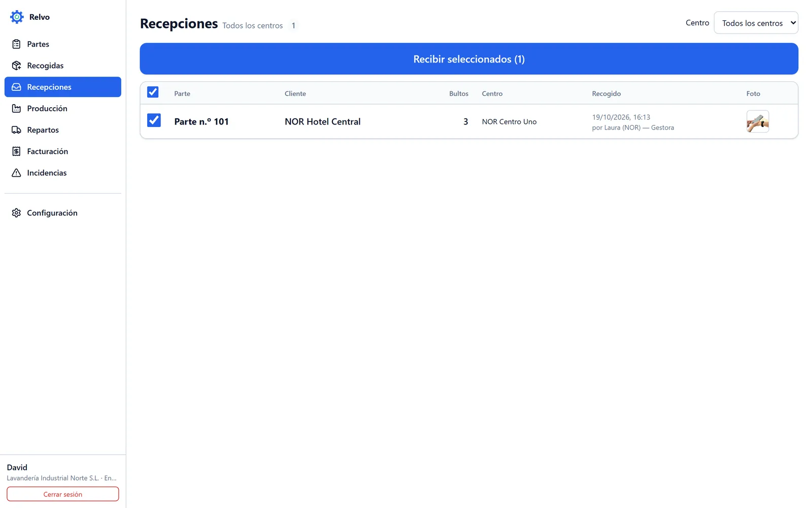Click the Recogido column header
The height and width of the screenshot is (508, 812).
[606, 93]
